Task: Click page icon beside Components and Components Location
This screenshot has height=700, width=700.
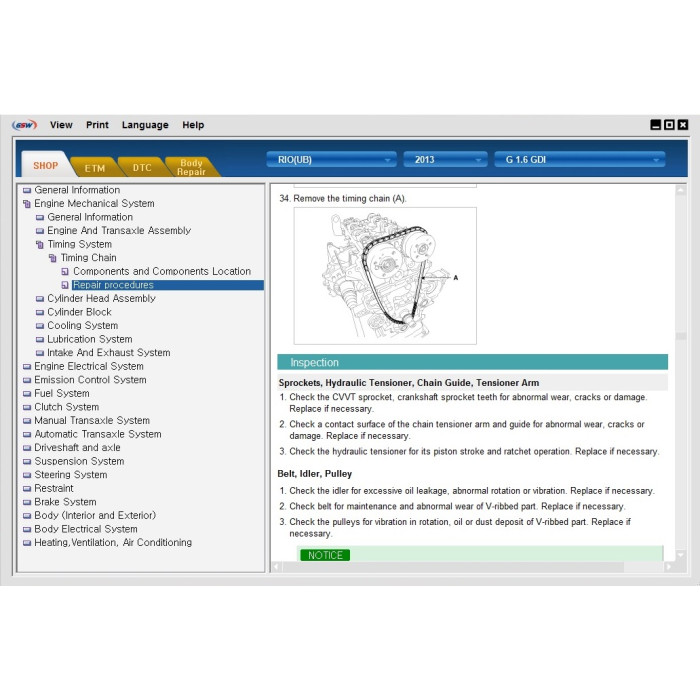Action: (65, 271)
